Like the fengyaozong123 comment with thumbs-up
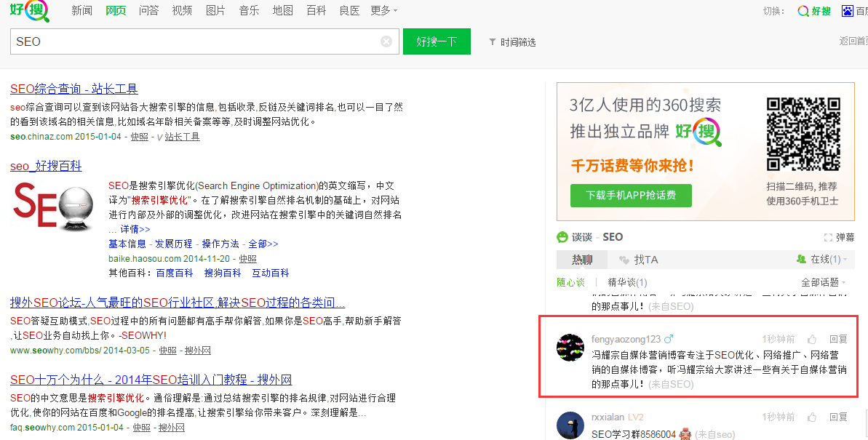This screenshot has height=440, width=868. pos(811,339)
